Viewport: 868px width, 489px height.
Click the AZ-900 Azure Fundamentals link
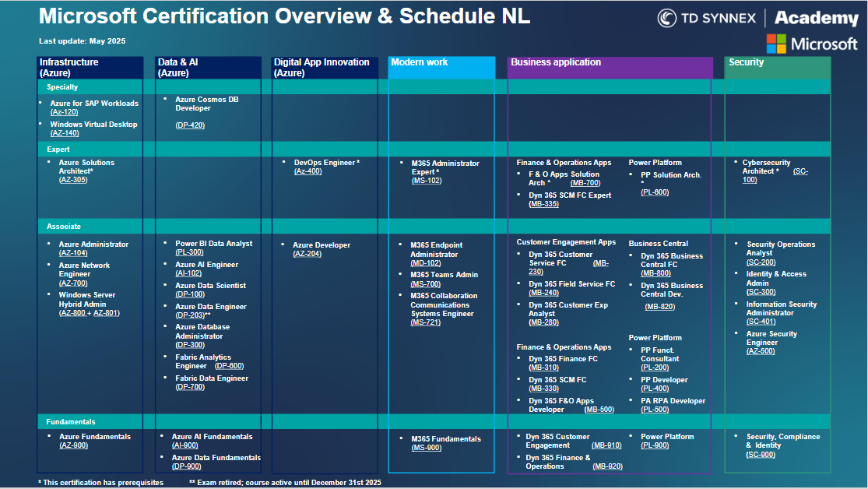73,445
